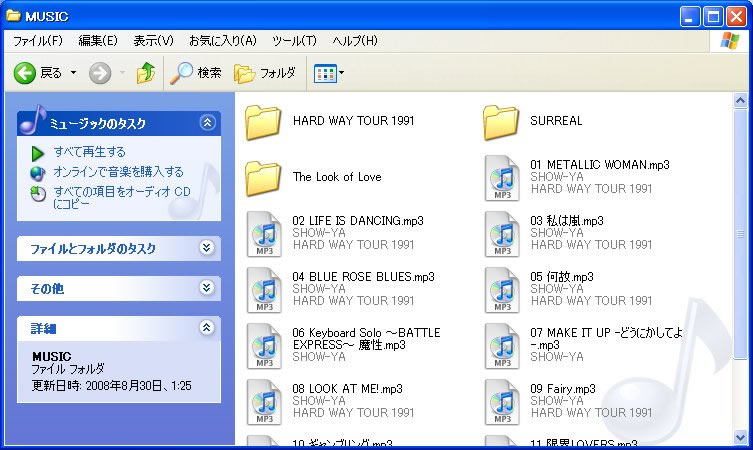Click the Windows flag logo
The image size is (753, 450).
click(729, 41)
